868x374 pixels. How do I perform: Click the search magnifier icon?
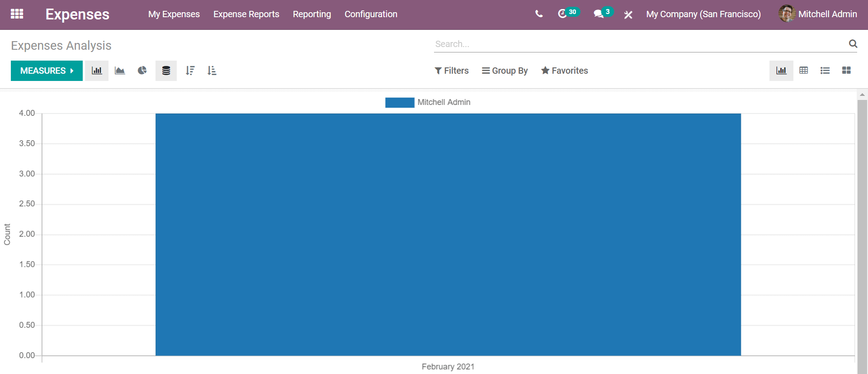(853, 44)
